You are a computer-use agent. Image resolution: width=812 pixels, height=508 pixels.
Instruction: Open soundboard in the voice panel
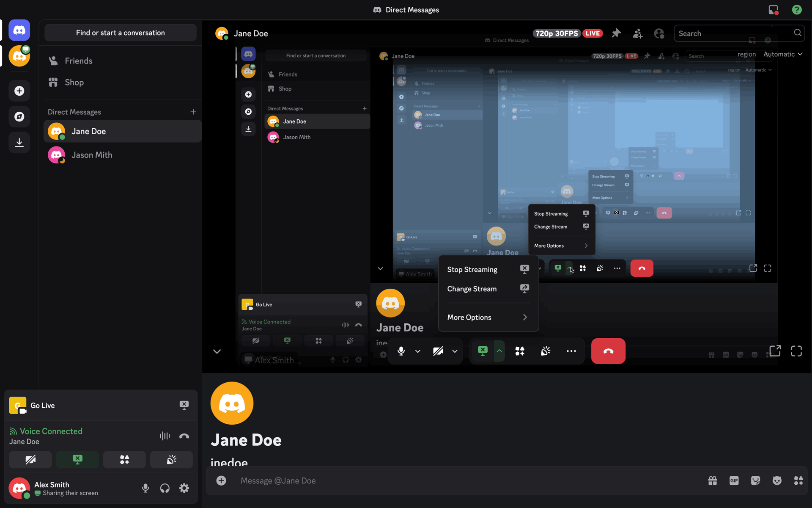coord(171,459)
